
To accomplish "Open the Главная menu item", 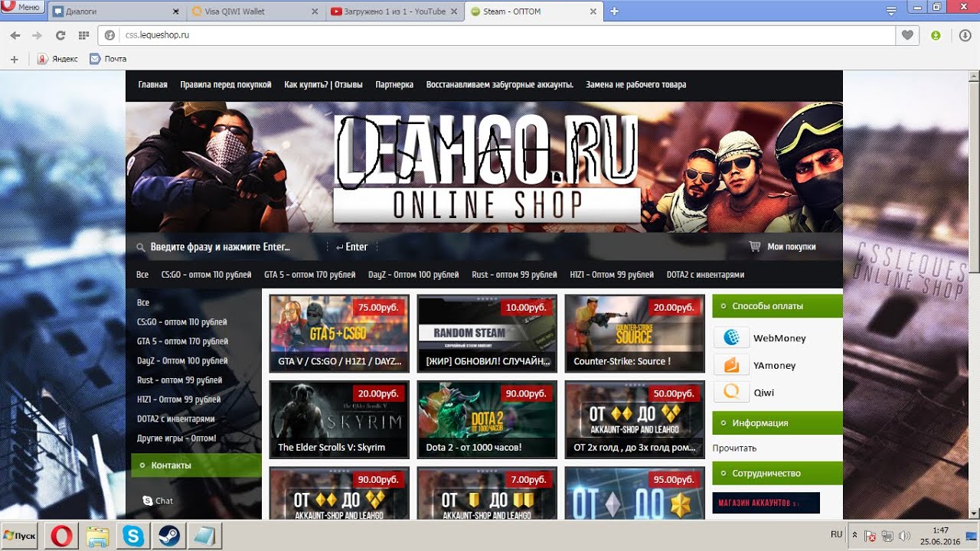I will [x=152, y=85].
